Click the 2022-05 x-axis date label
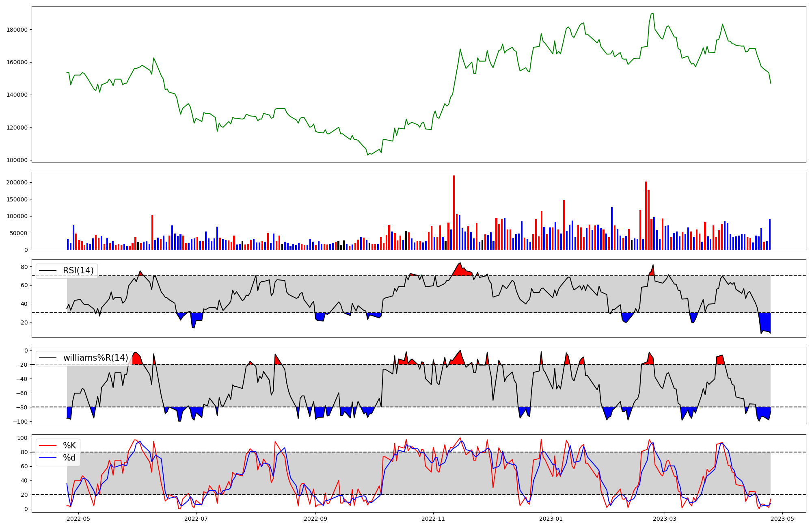Image resolution: width=812 pixels, height=528 pixels. tap(78, 519)
